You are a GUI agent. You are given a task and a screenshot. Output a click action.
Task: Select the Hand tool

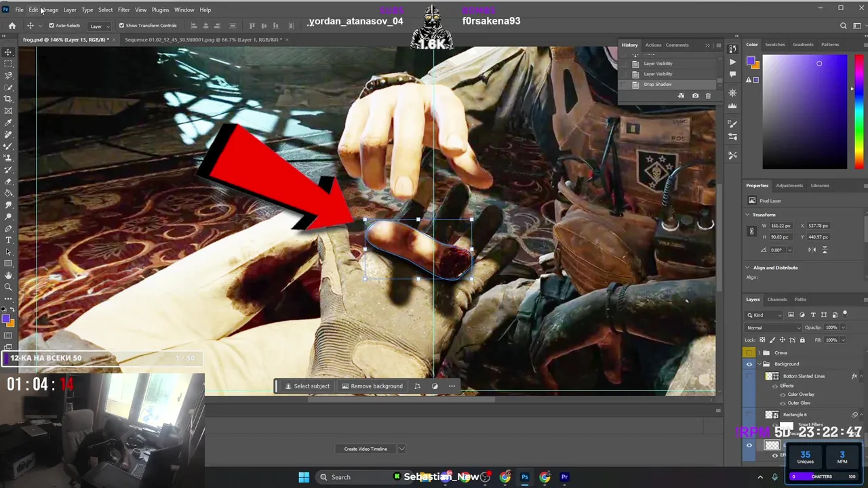pyautogui.click(x=9, y=275)
